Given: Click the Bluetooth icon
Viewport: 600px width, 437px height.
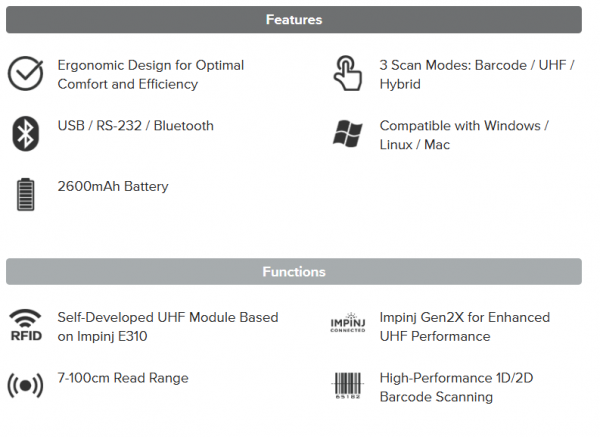Looking at the screenshot, I should tap(26, 134).
